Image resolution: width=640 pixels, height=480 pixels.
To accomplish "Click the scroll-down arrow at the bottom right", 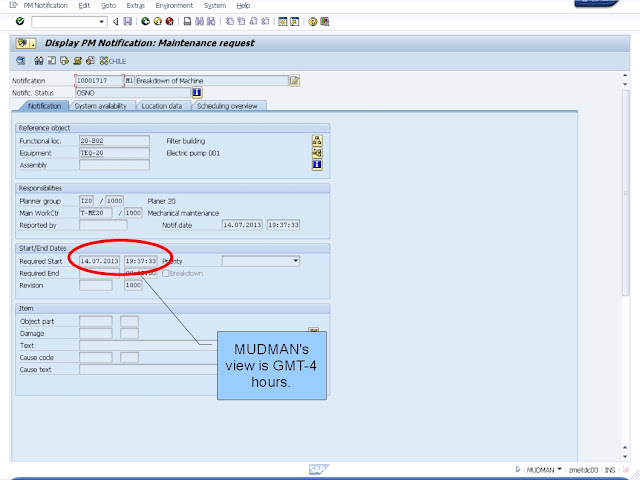I will [x=625, y=456].
